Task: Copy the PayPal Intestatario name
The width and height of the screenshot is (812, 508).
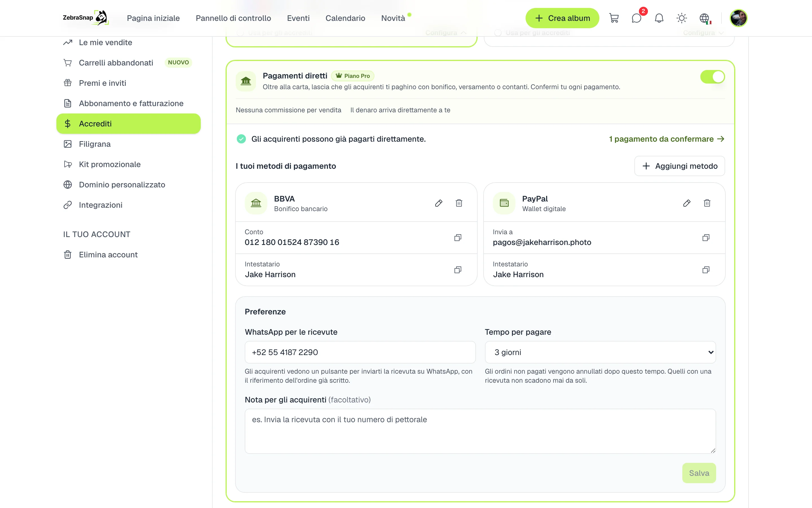Action: click(x=706, y=270)
